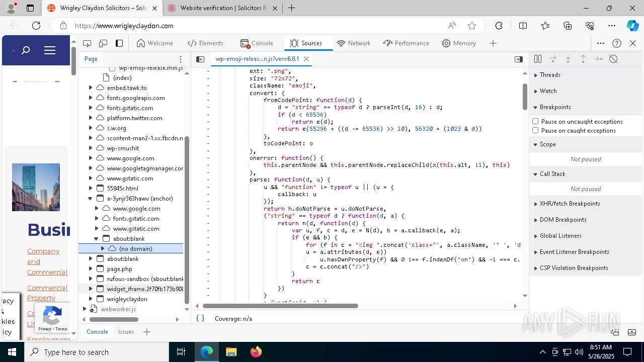Hide the debugger sidebar

point(519,59)
